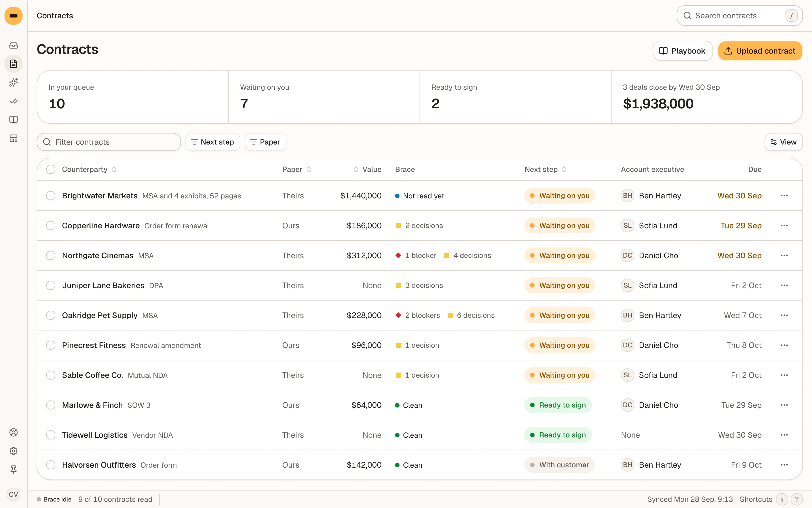
Task: Select the Marlowe & Finch row checkbox
Action: pos(51,405)
